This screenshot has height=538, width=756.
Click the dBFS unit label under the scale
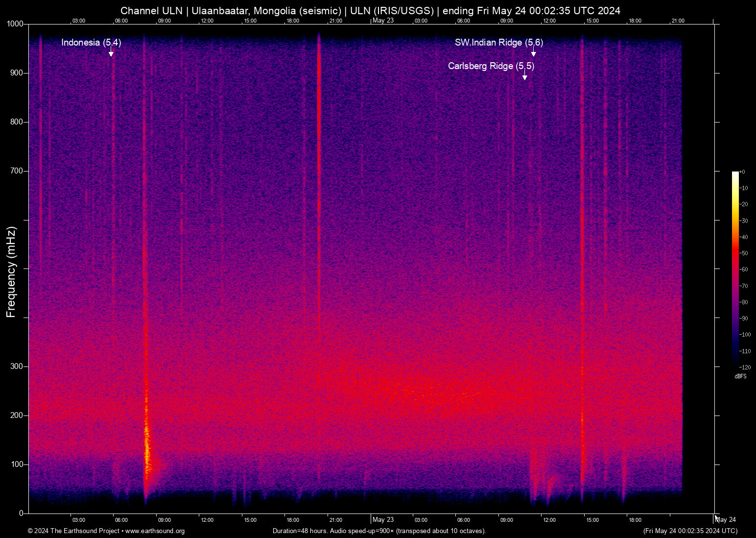[740, 376]
